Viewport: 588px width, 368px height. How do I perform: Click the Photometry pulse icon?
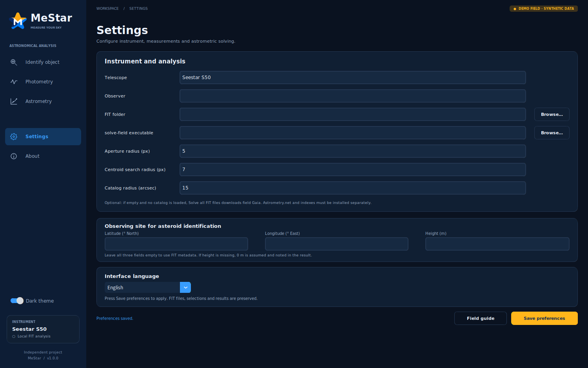coord(14,82)
